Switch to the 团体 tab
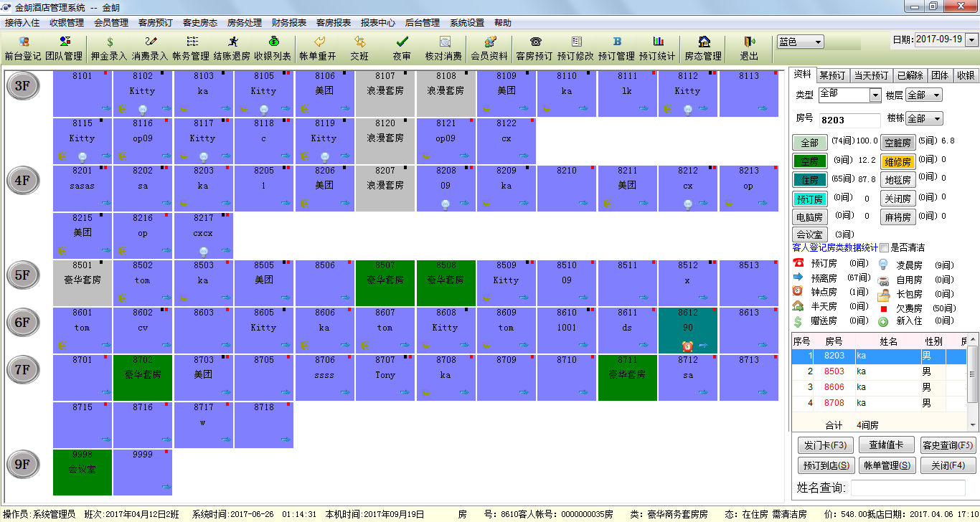The image size is (980, 522). click(x=940, y=75)
